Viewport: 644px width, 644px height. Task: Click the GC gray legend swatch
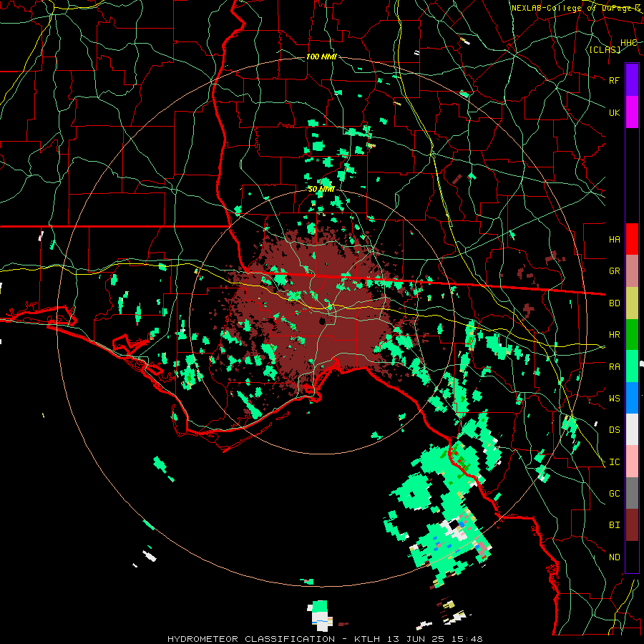(632, 493)
